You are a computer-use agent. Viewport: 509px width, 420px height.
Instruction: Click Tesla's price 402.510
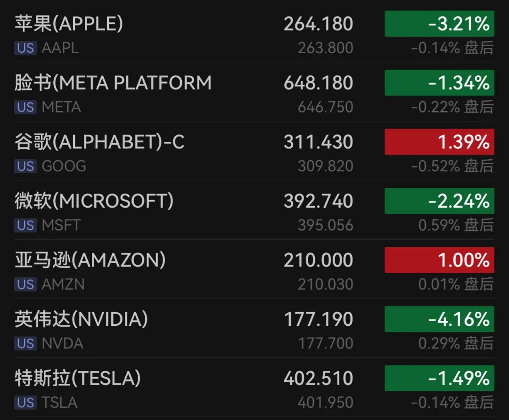pos(318,378)
